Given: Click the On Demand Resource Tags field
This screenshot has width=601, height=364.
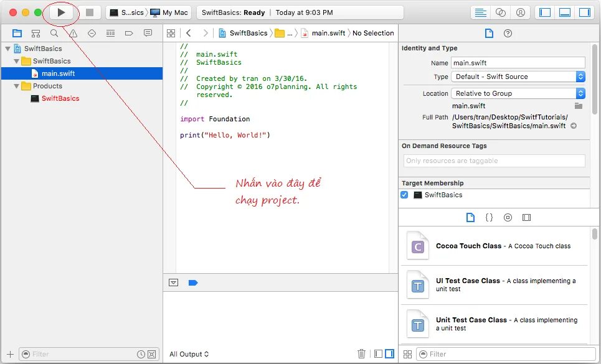Looking at the screenshot, I should [x=495, y=161].
